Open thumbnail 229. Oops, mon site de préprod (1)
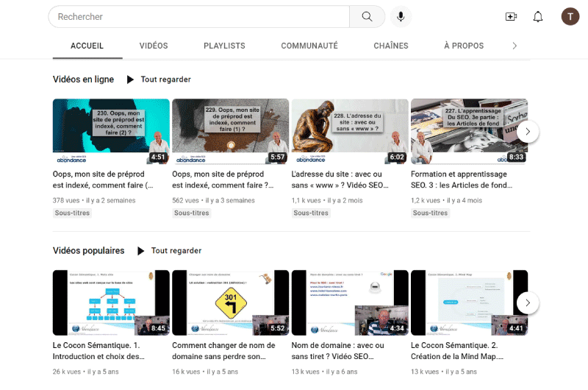This screenshot has width=588, height=390. pos(230,132)
